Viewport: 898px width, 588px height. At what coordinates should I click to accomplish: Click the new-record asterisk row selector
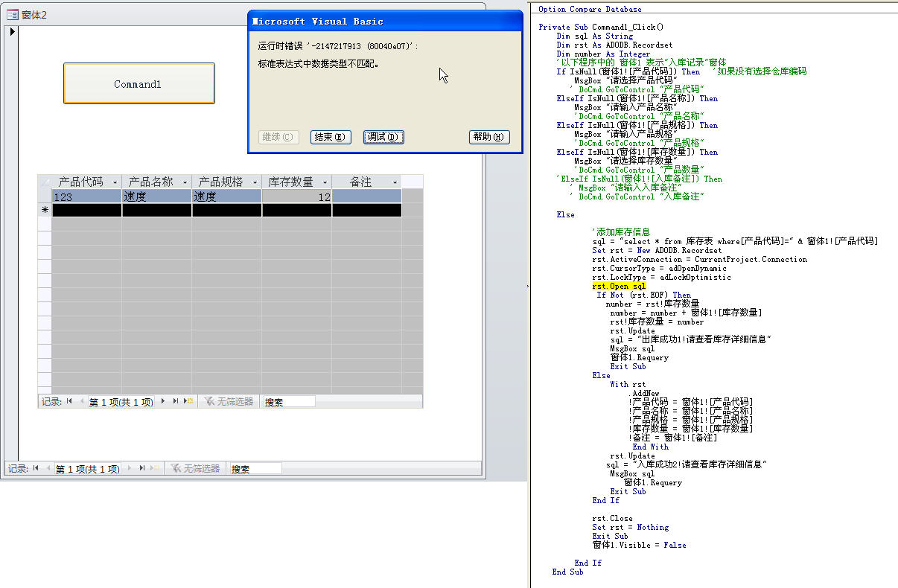pos(45,210)
